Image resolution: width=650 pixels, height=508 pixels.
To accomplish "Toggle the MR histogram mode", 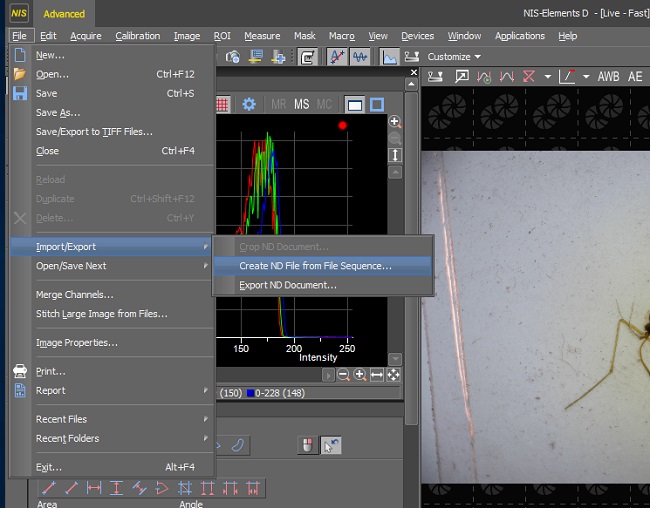I will (278, 104).
